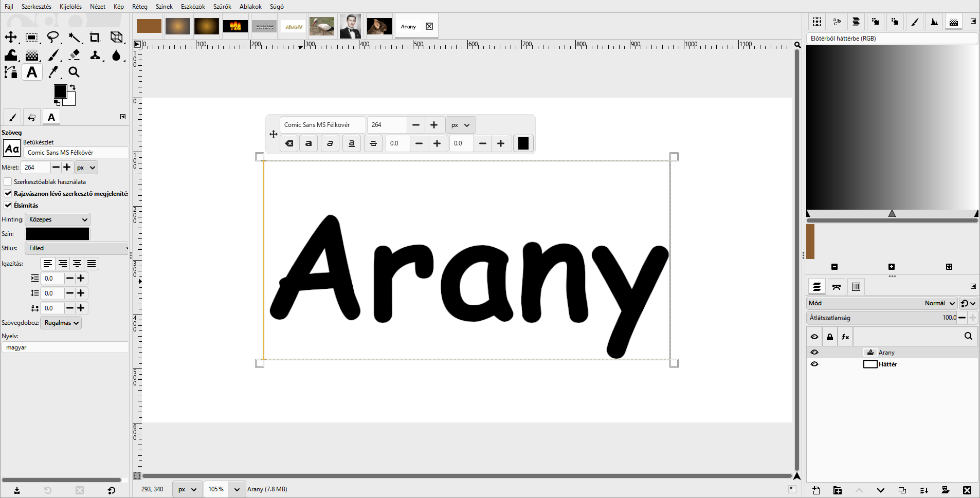
Task: Create a new layer button
Action: point(816,490)
